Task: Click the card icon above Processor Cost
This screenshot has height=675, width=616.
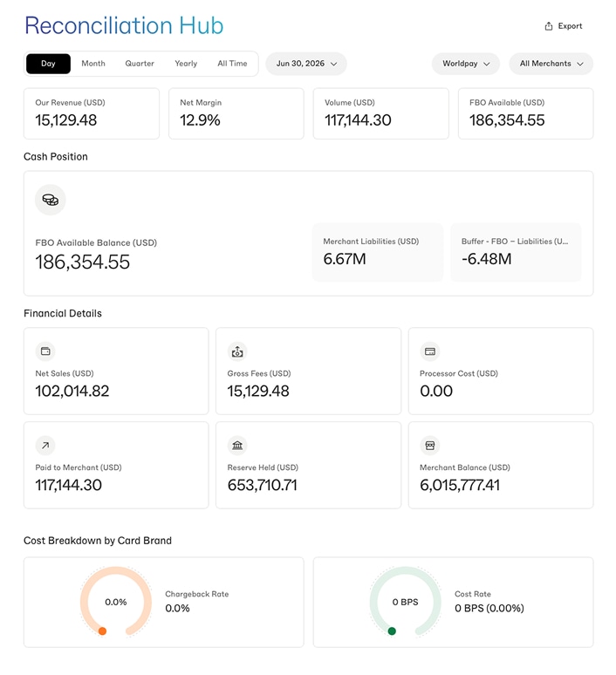Action: tap(430, 351)
